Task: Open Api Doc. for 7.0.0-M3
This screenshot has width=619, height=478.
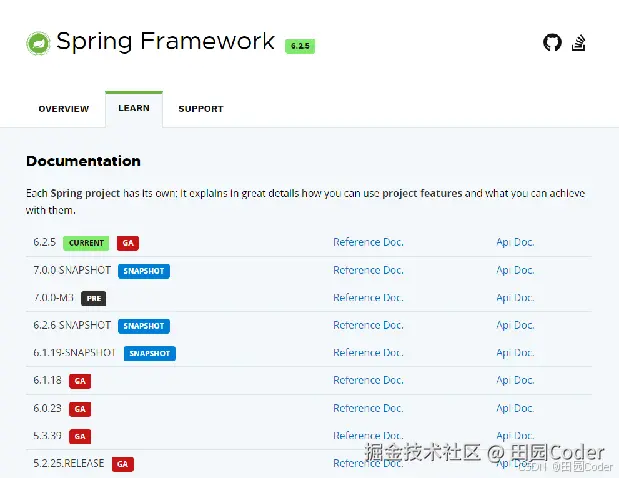Action: (x=515, y=298)
